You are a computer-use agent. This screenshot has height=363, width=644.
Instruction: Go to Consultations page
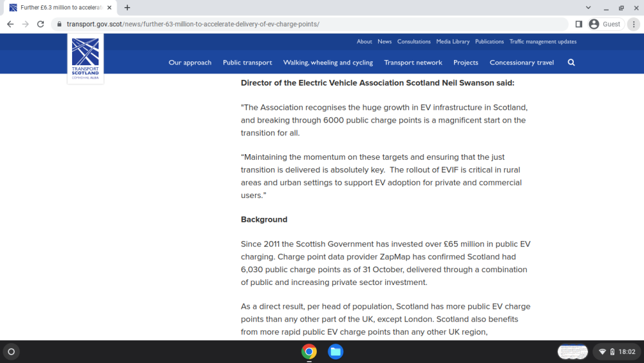click(x=413, y=41)
